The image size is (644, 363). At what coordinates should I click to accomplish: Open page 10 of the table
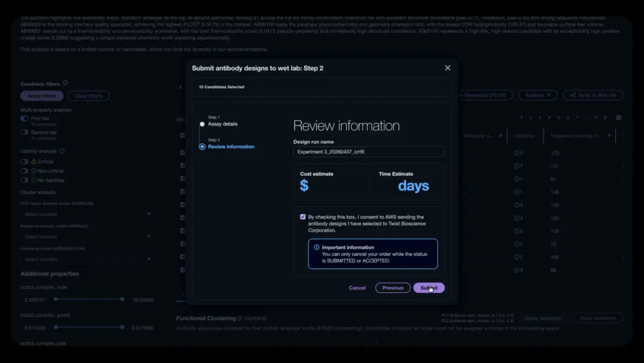click(x=596, y=117)
